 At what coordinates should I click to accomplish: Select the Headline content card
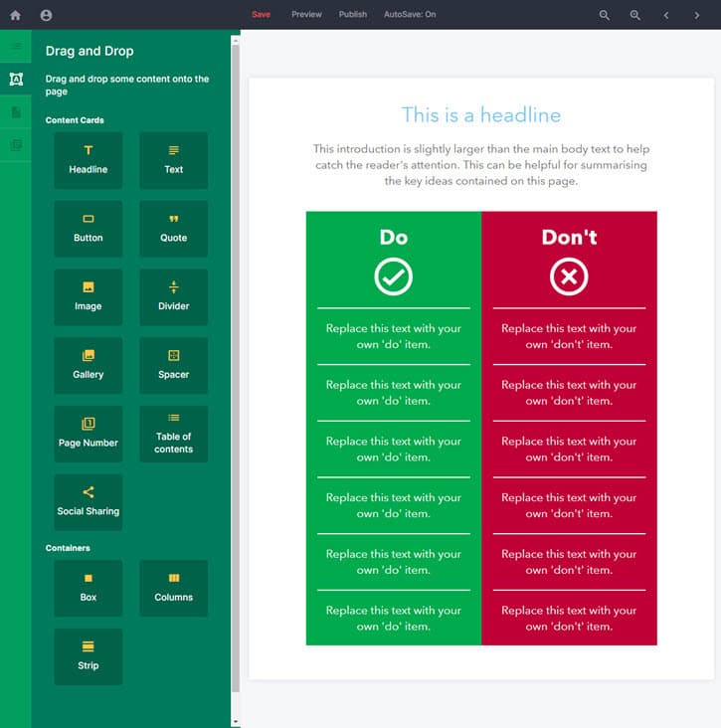click(x=89, y=160)
